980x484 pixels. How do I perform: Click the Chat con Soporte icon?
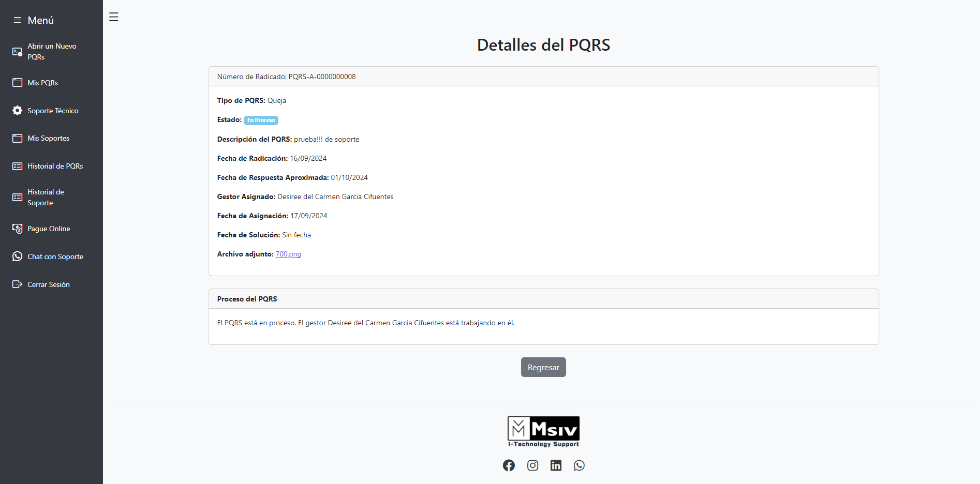point(17,256)
